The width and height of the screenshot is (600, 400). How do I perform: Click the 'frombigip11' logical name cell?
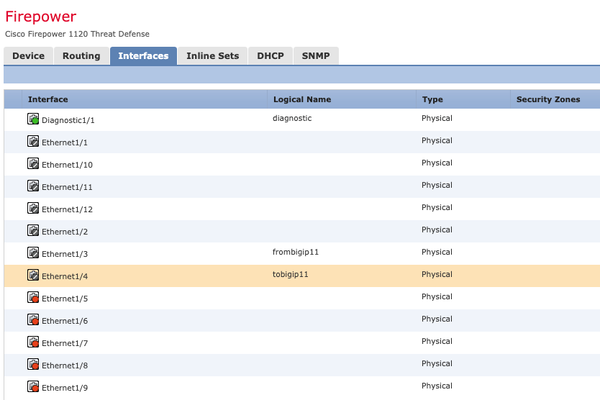click(x=295, y=252)
